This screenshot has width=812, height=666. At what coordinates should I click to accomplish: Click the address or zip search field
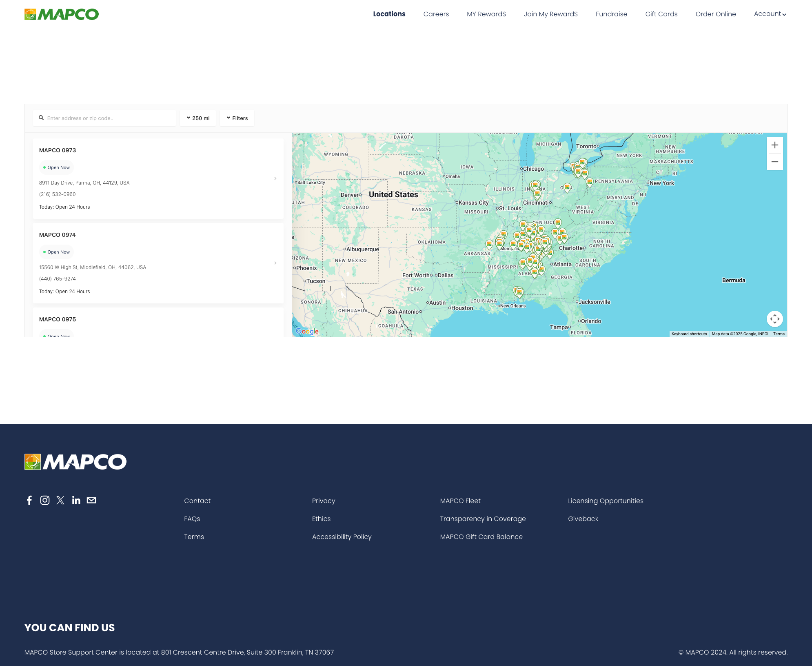click(x=108, y=118)
